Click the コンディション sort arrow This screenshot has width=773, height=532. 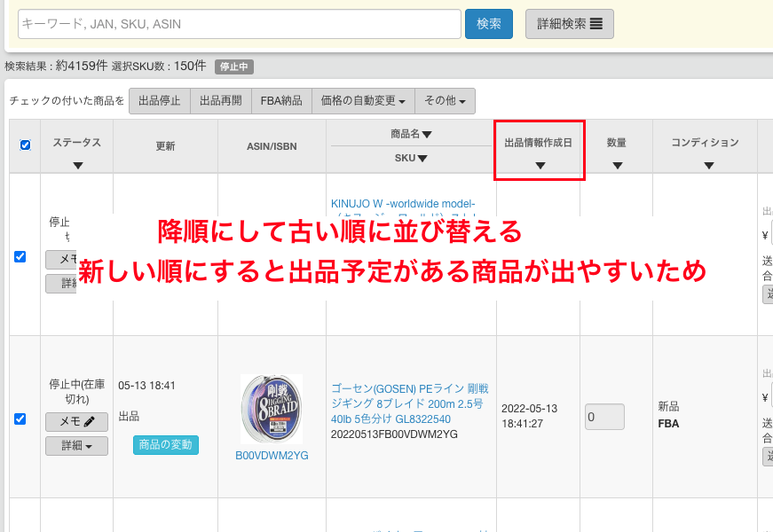708,166
